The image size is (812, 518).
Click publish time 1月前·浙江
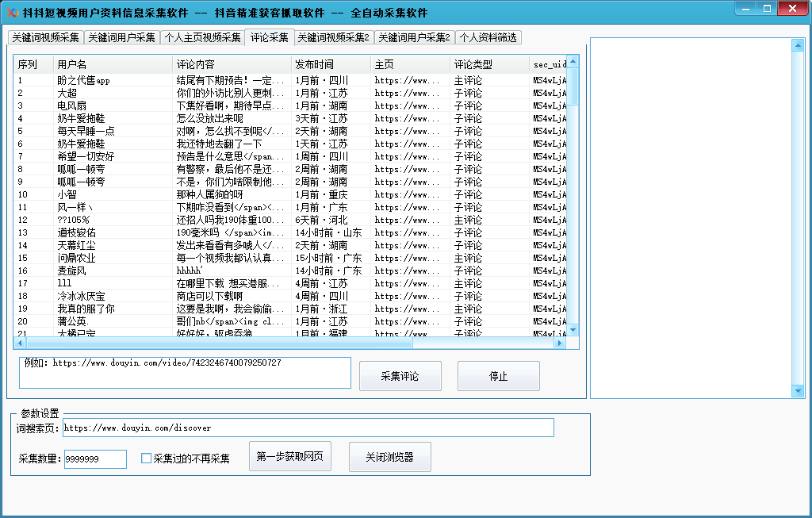(321, 309)
